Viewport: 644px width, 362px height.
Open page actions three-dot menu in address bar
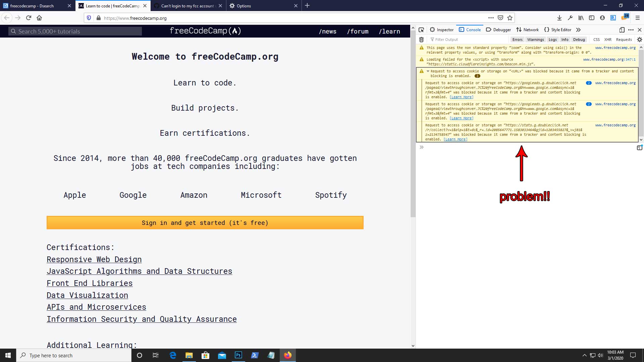pyautogui.click(x=491, y=18)
